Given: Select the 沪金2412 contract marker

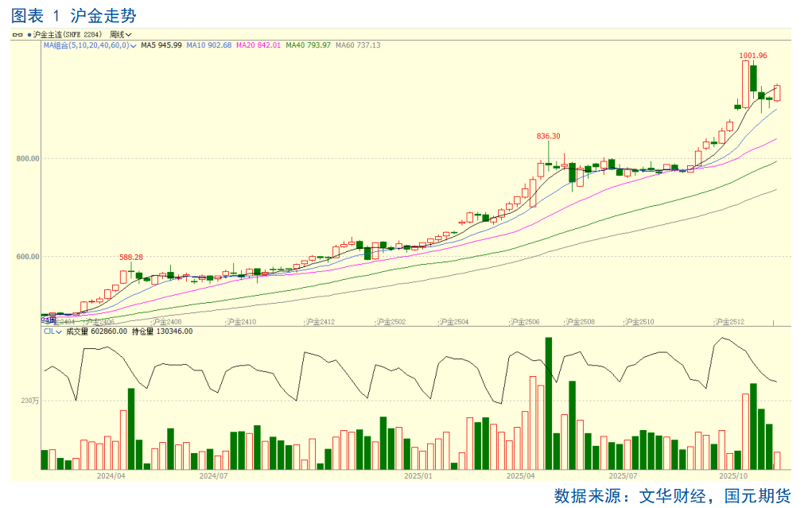Looking at the screenshot, I should click(321, 322).
